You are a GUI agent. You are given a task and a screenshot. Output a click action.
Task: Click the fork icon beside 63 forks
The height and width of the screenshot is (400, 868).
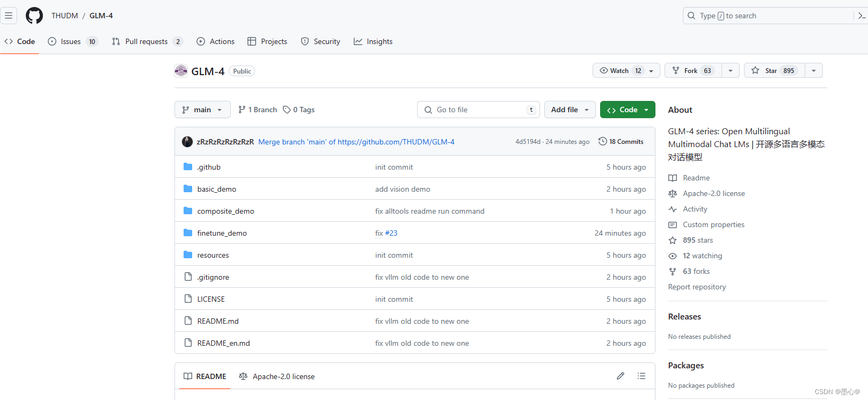click(x=673, y=272)
